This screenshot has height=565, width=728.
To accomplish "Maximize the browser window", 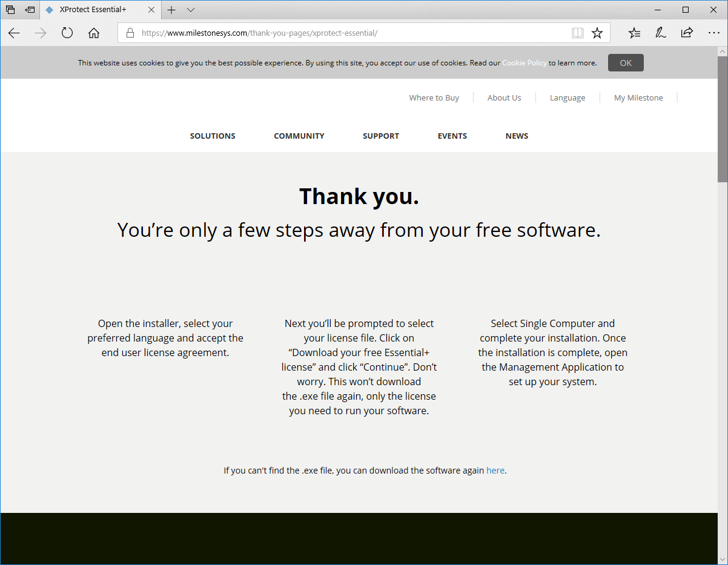I will pos(686,10).
